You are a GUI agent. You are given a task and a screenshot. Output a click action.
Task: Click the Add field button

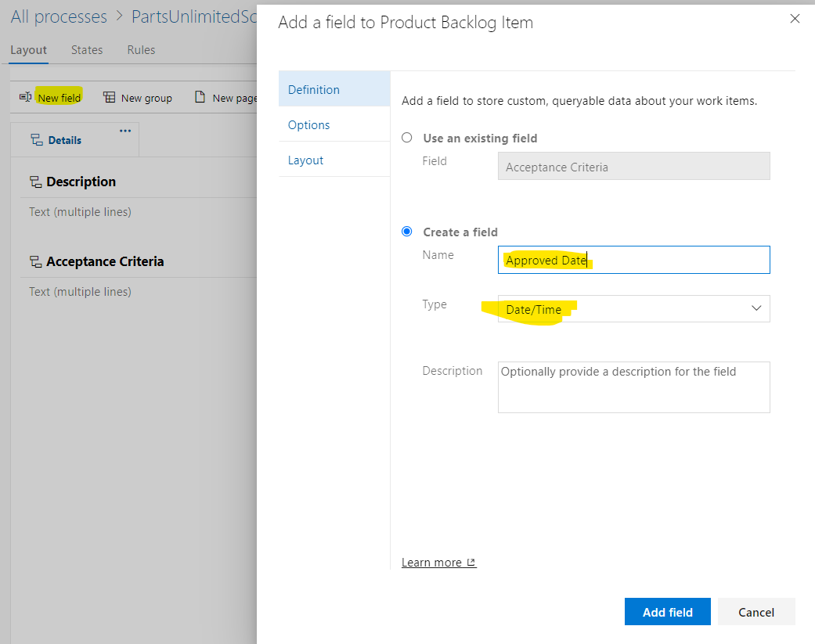point(667,612)
